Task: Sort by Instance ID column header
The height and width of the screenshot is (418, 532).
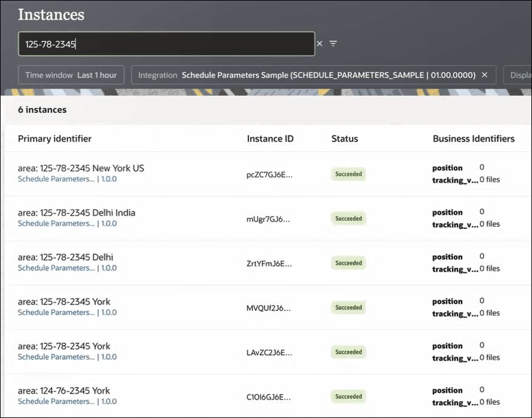Action: pos(270,139)
